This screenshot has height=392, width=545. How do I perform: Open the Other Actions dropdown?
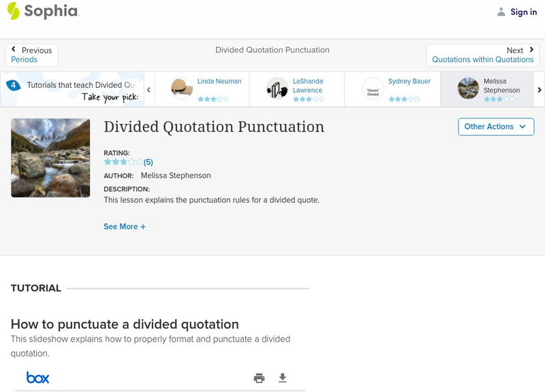pyautogui.click(x=496, y=127)
